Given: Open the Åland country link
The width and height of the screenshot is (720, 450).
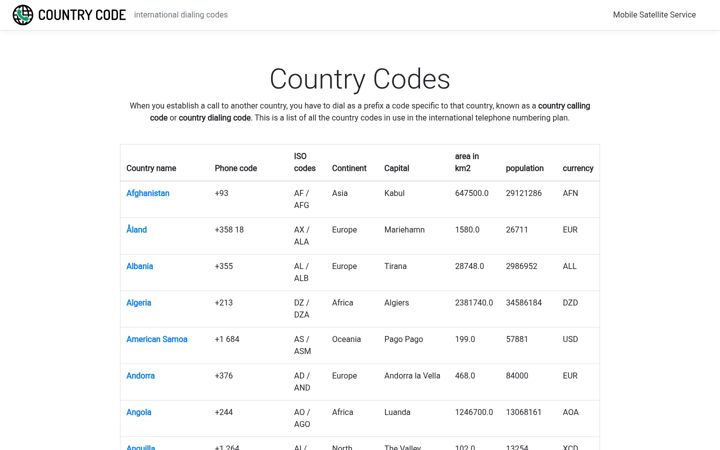Looking at the screenshot, I should click(x=136, y=230).
